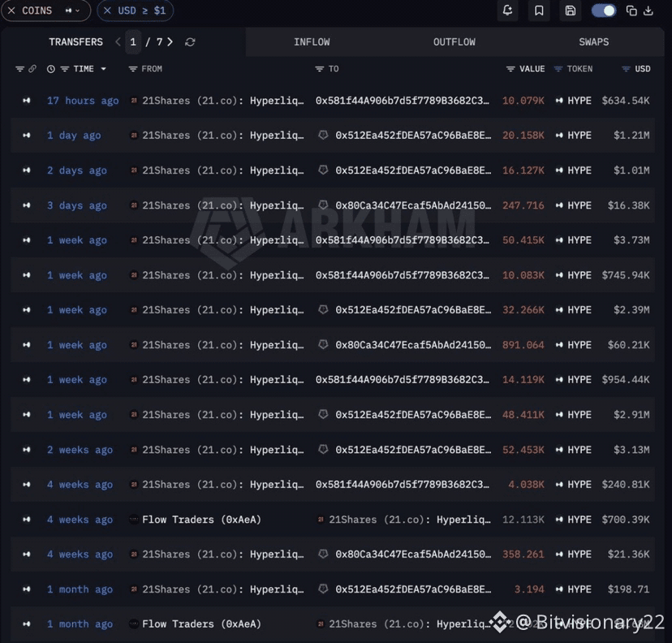Toggle the blue switch in the top bar
Image resolution: width=672 pixels, height=643 pixels.
[x=604, y=11]
